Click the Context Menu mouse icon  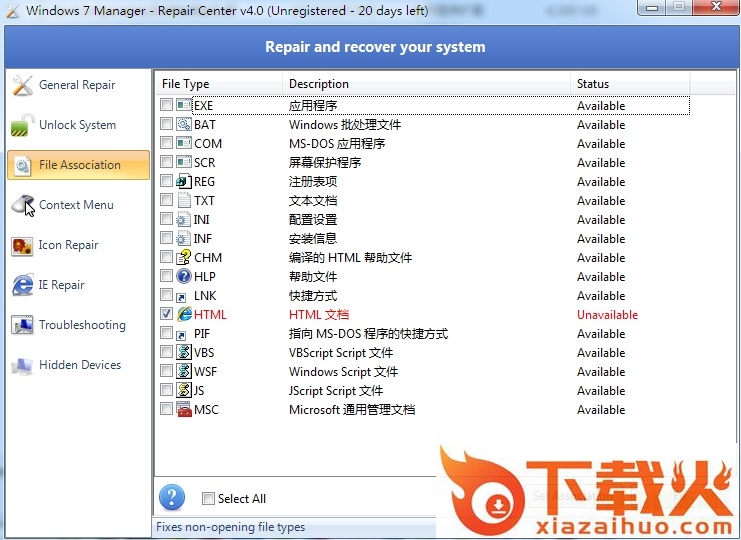[x=22, y=206]
